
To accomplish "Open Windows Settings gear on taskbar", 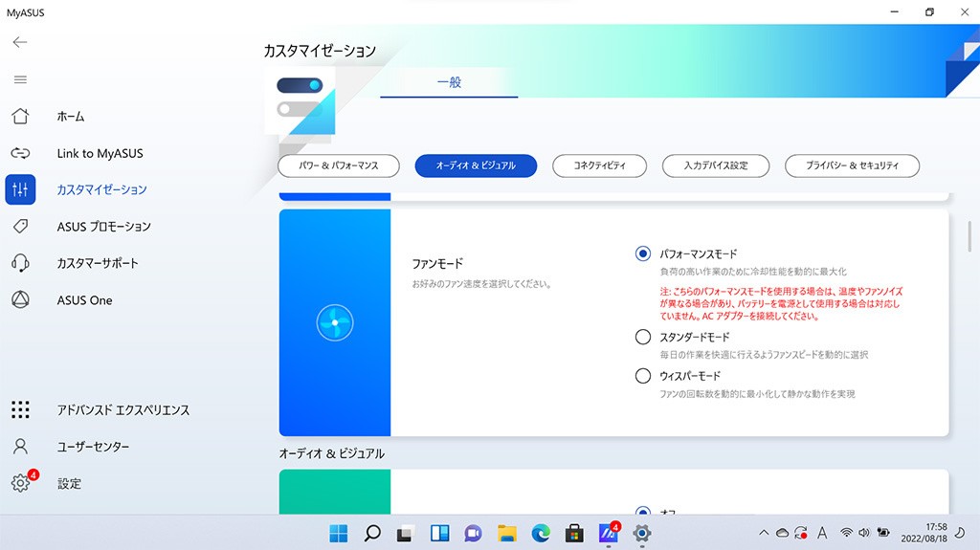I will [x=642, y=533].
